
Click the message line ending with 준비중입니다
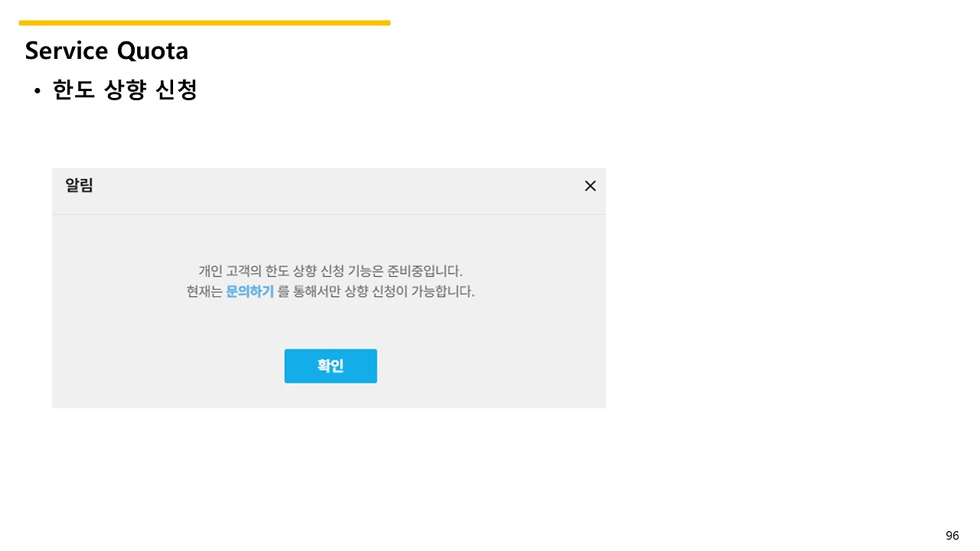(x=331, y=271)
